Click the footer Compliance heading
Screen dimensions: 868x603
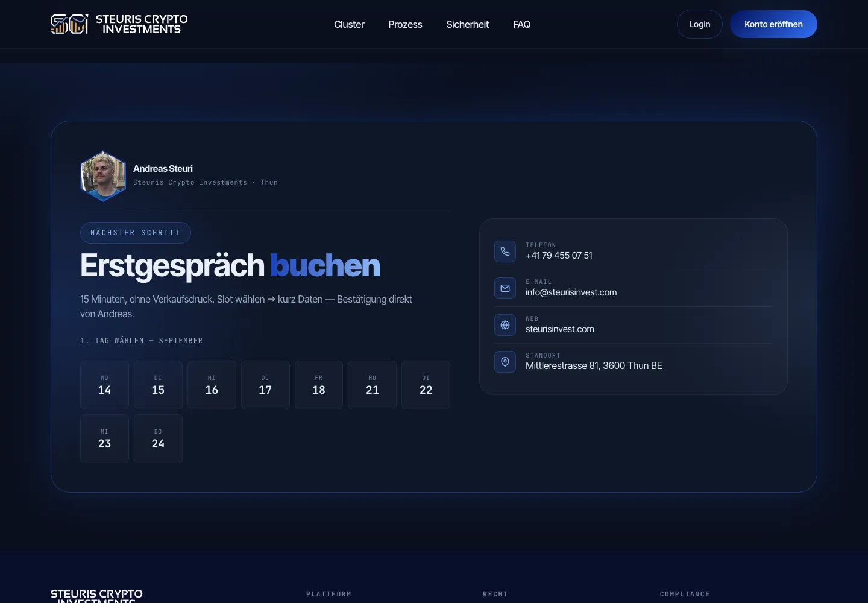pyautogui.click(x=685, y=594)
